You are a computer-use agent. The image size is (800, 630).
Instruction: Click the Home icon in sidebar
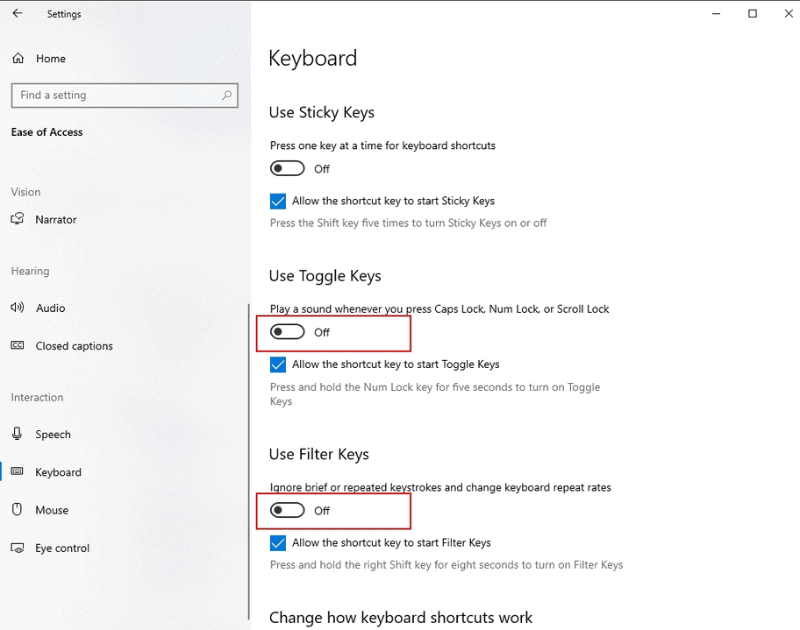[x=18, y=59]
